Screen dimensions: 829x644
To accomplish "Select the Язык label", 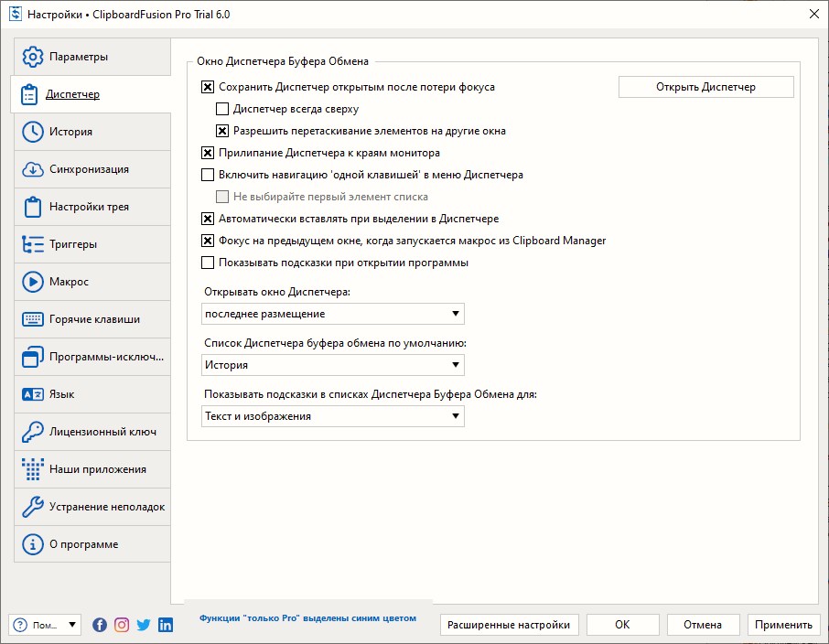I will 61,394.
